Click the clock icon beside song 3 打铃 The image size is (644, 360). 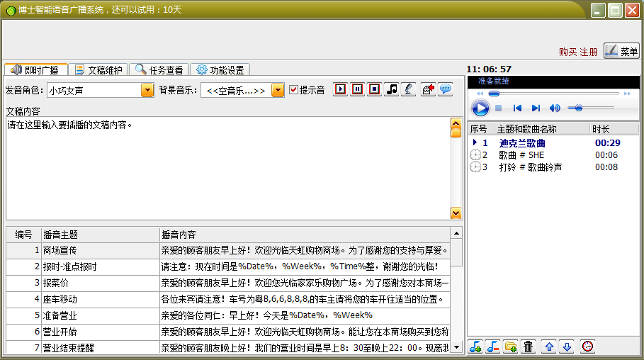coord(475,167)
